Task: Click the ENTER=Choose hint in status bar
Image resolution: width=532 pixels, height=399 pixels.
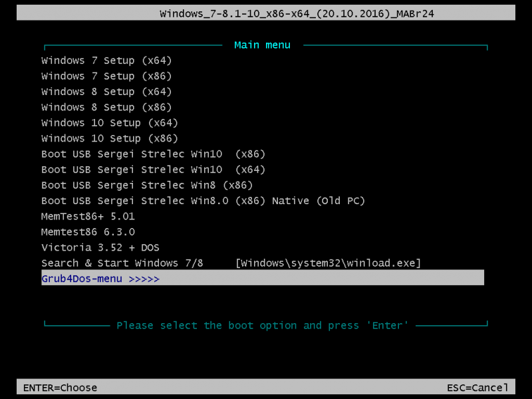Action: (60, 388)
